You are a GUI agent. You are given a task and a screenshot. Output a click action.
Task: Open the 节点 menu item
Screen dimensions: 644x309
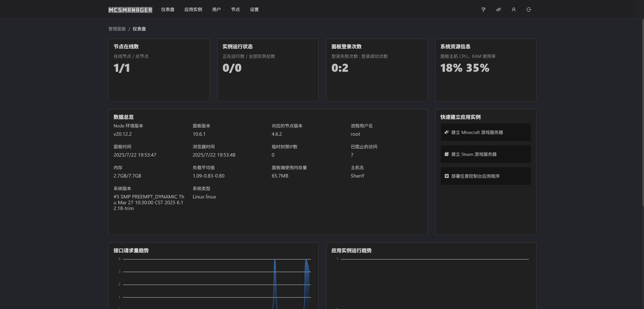pyautogui.click(x=235, y=10)
